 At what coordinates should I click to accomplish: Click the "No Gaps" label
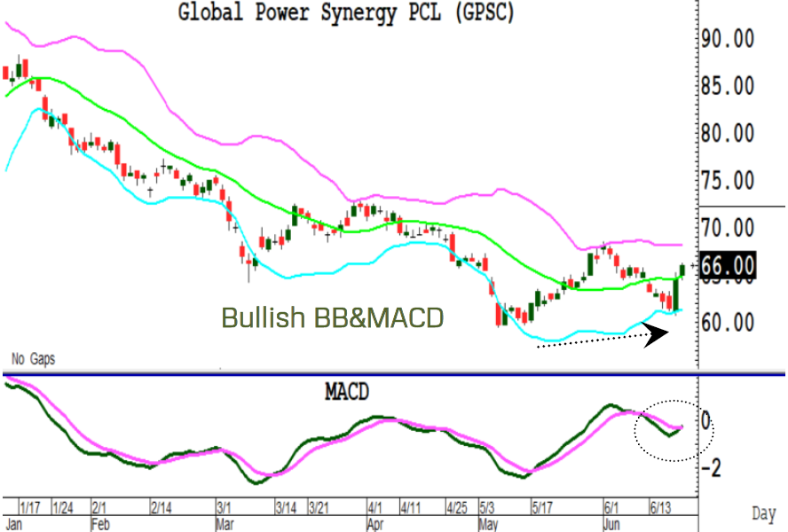click(33, 359)
